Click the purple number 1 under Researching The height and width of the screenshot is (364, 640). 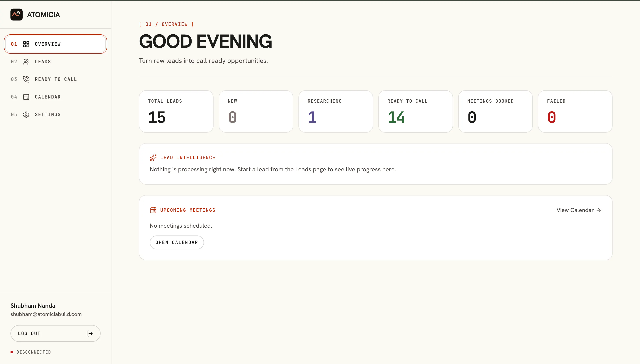click(312, 117)
